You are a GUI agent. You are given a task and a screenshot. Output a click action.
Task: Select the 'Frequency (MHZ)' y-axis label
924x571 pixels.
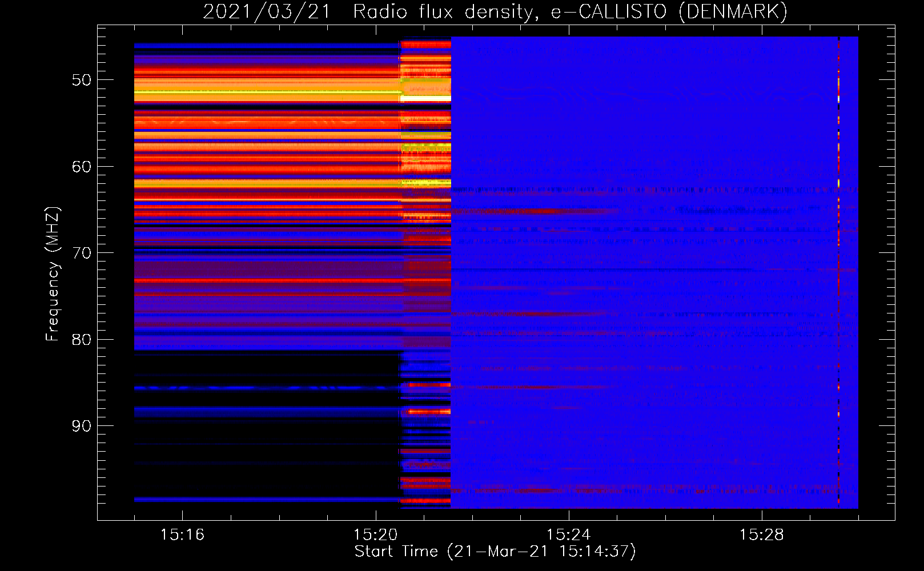(x=52, y=274)
